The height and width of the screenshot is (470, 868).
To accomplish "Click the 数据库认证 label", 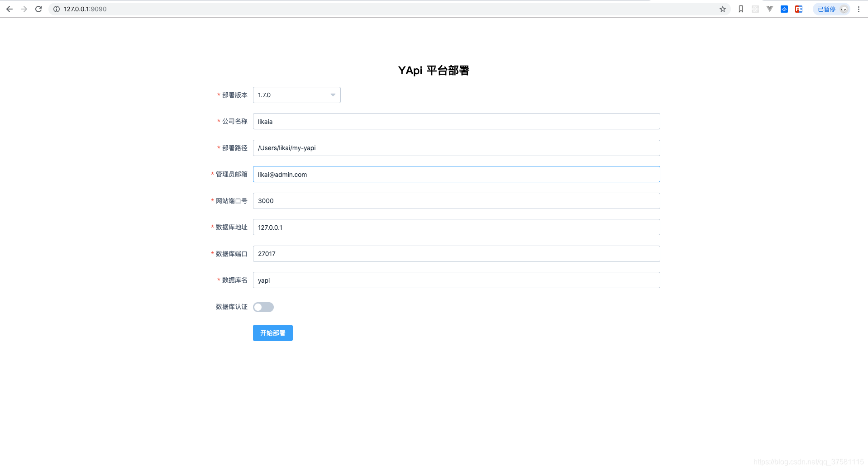I will (232, 307).
